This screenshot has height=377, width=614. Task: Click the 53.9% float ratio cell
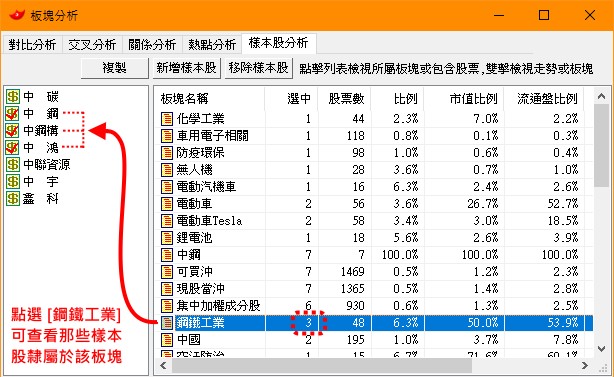pyautogui.click(x=562, y=323)
